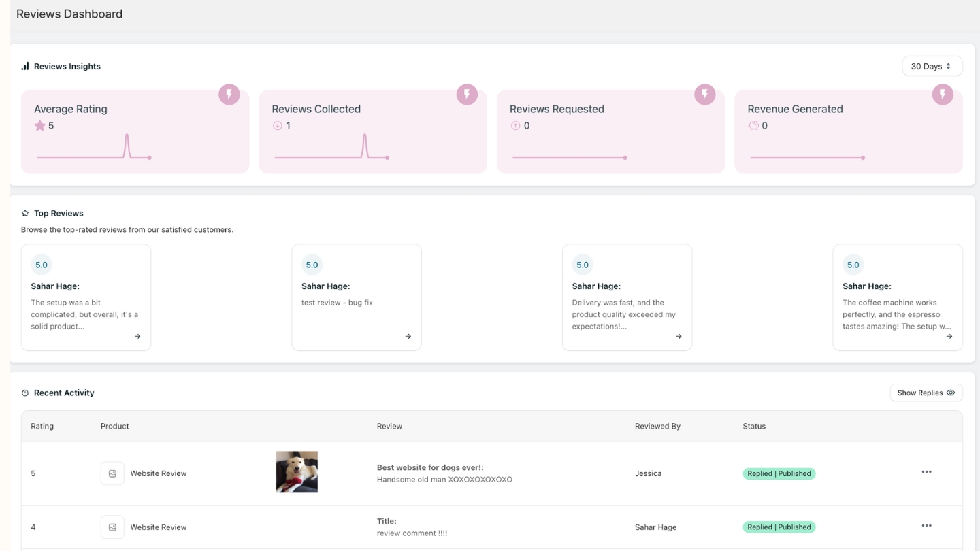Viewport: 980px width, 551px height.
Task: Click lightning badge on Average Rating card
Action: click(229, 95)
